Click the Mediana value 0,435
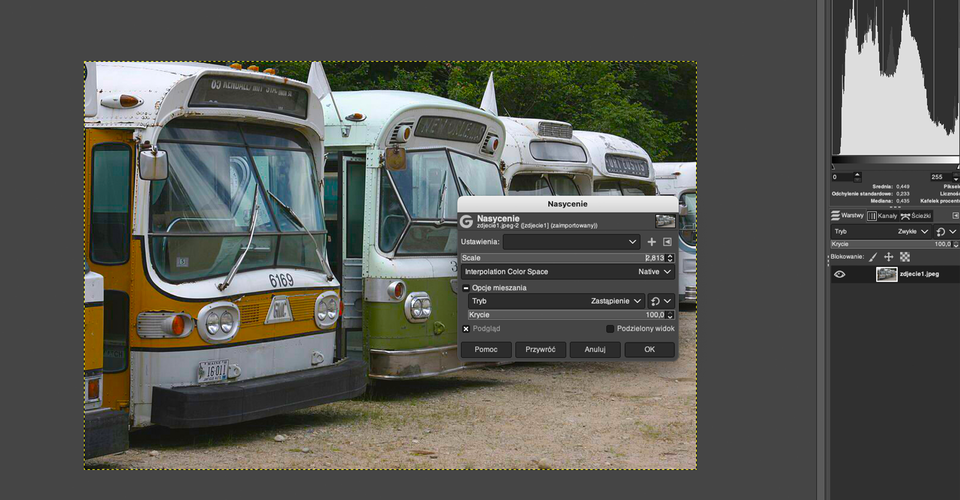 pyautogui.click(x=902, y=201)
